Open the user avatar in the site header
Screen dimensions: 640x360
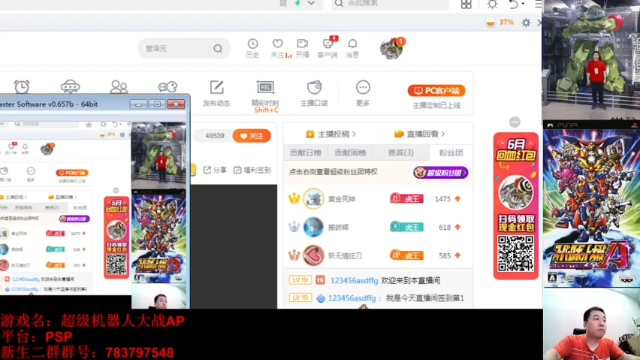click(x=391, y=49)
